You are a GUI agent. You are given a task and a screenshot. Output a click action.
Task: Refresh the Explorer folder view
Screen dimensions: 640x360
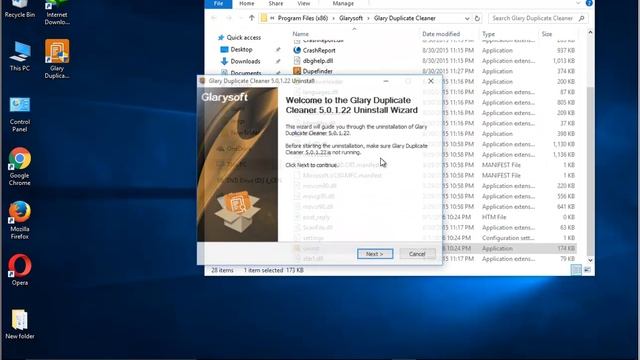point(477,18)
